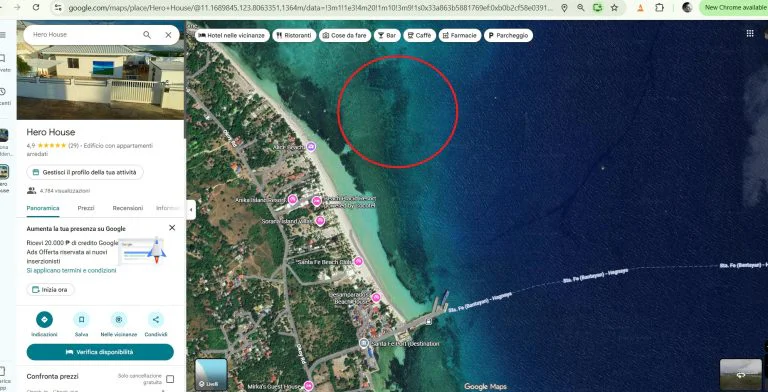Viewport: 768px width, 392px height.
Task: Click the Salva bookmark icon
Action: click(x=81, y=320)
